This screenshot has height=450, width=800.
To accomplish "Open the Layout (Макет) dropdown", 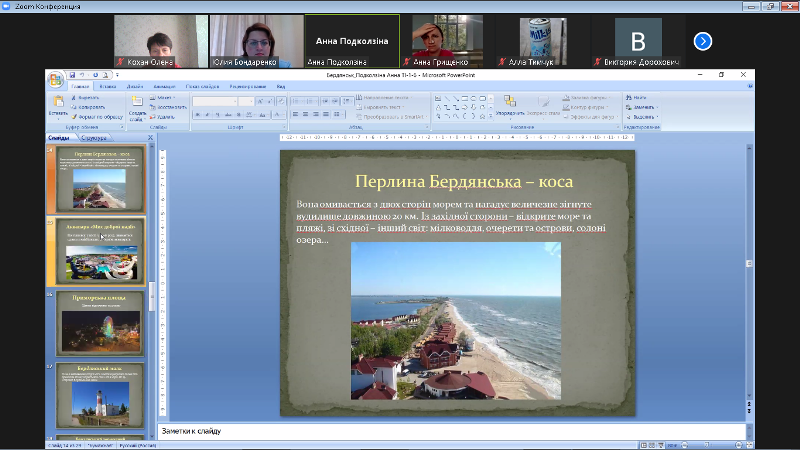I will coord(166,98).
